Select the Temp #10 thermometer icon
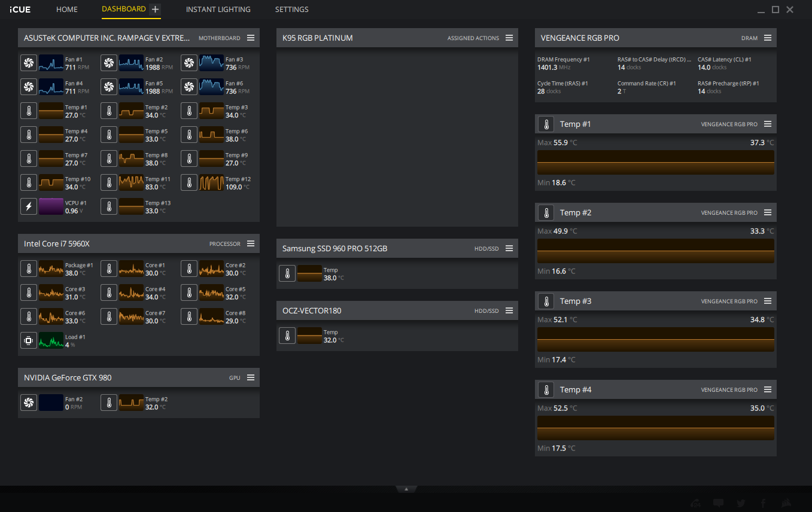The image size is (812, 512). 28,183
